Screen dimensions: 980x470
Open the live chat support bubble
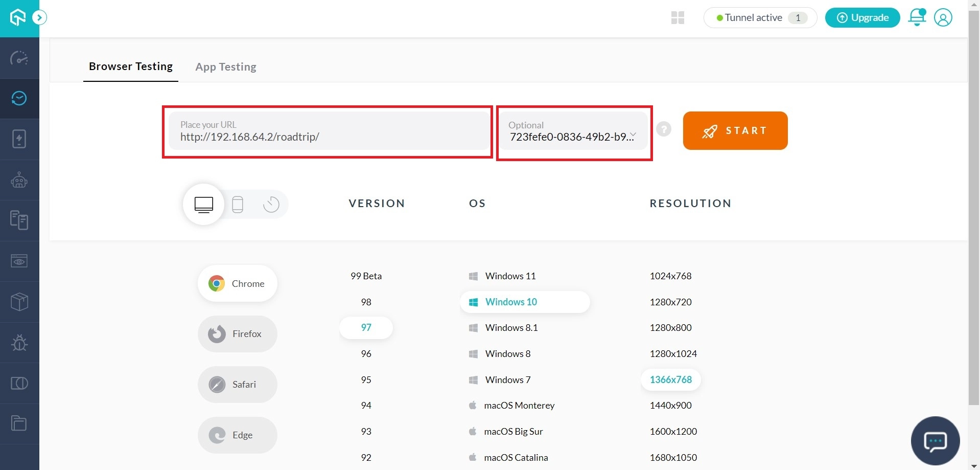(x=935, y=440)
